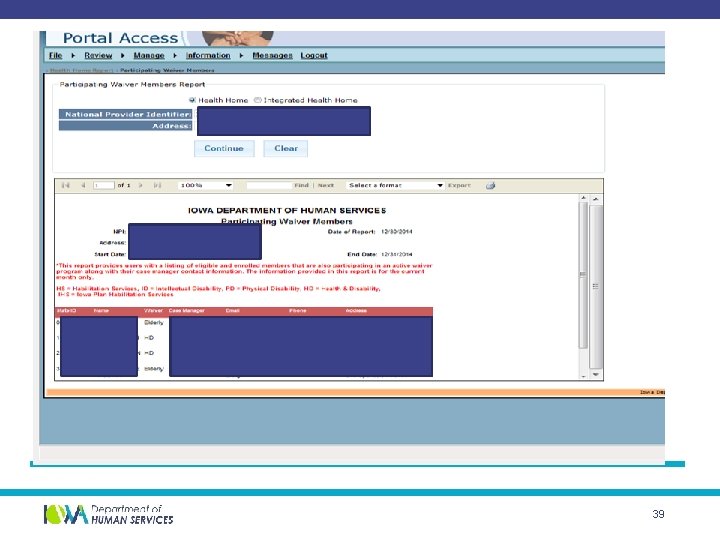Open the Information menu
The image size is (720, 540).
tap(208, 55)
